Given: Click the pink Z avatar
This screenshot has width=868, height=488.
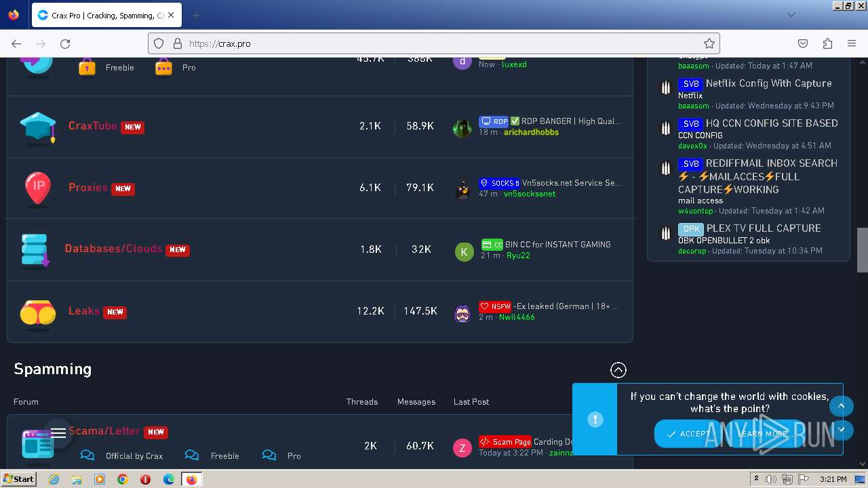Looking at the screenshot, I should [x=462, y=447].
